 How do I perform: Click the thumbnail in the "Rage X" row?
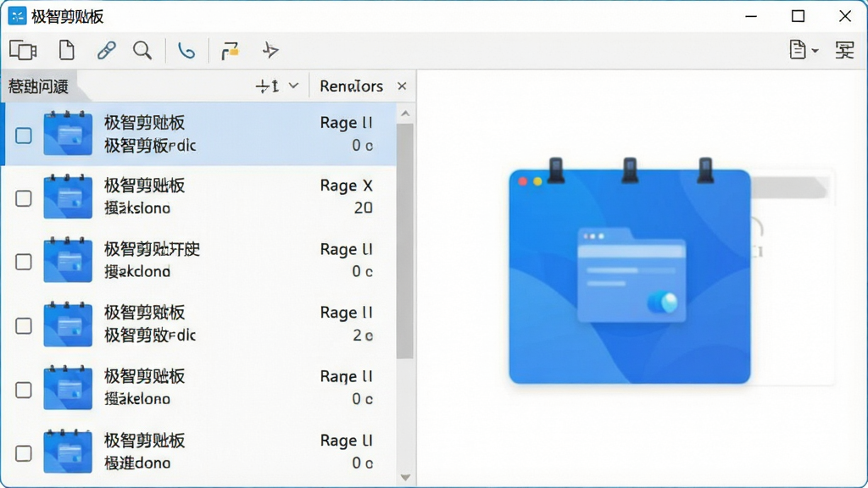68,197
